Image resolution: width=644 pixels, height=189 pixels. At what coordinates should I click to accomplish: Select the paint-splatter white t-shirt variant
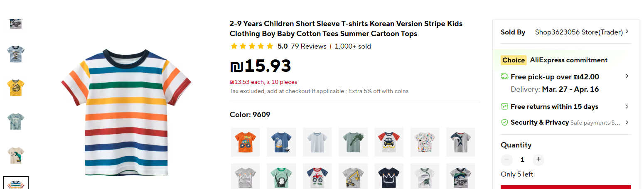tap(425, 142)
